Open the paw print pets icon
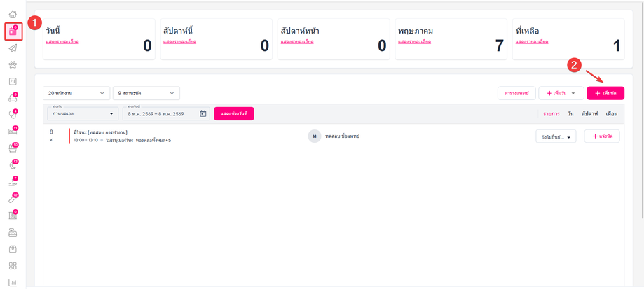Screen dimensions: 644x289 13,64
